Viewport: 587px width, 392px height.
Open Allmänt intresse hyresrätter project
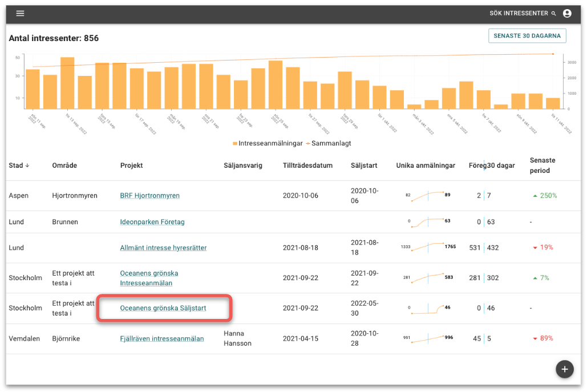[163, 248]
